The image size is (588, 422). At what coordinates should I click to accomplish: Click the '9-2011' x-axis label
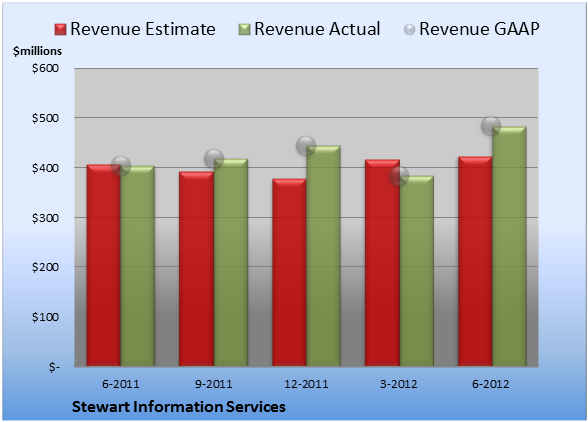tap(213, 384)
